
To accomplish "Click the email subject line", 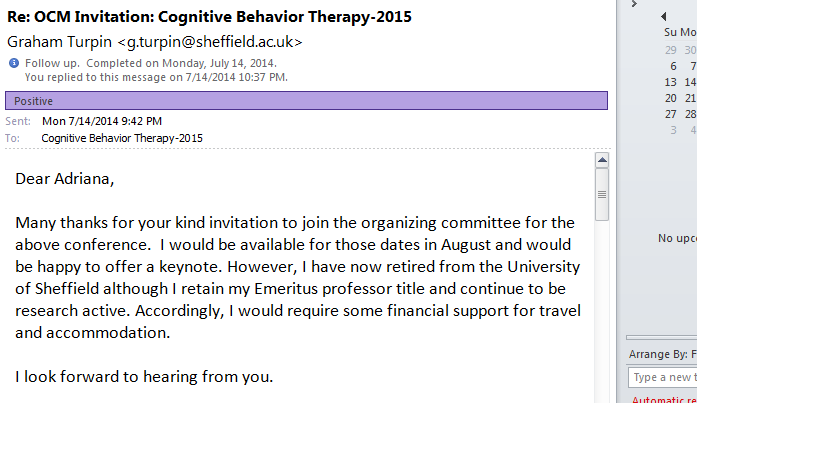I will click(210, 17).
